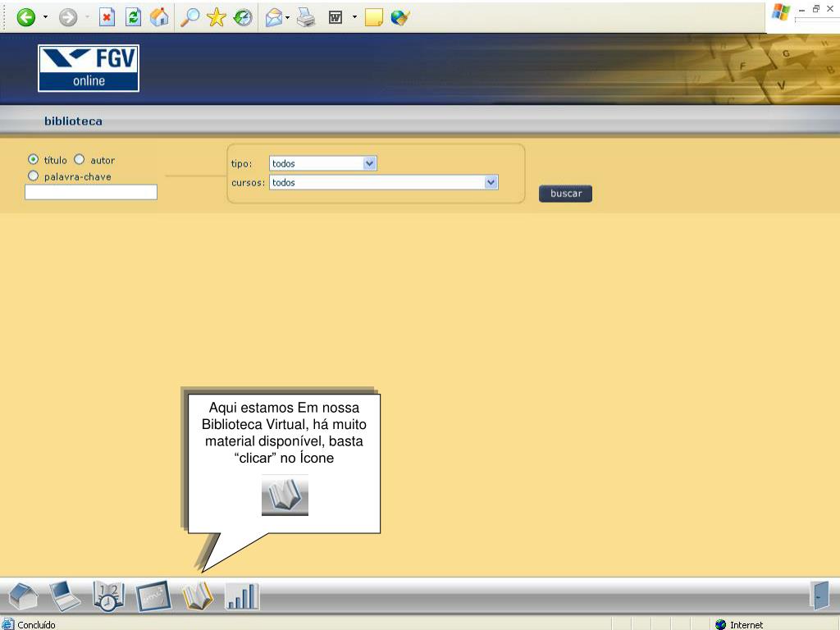The height and width of the screenshot is (630, 840).
Task: Click the cursos label text
Action: (x=248, y=183)
